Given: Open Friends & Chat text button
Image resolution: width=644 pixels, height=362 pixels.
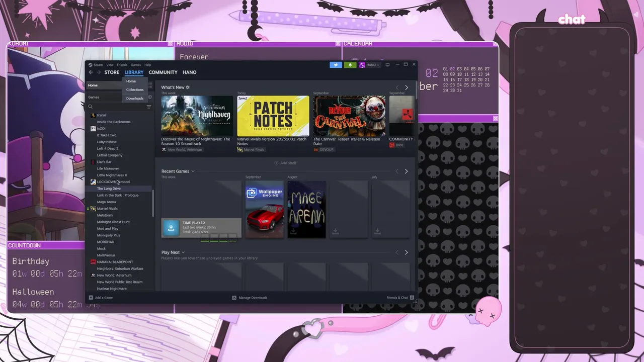Looking at the screenshot, I should (x=397, y=298).
